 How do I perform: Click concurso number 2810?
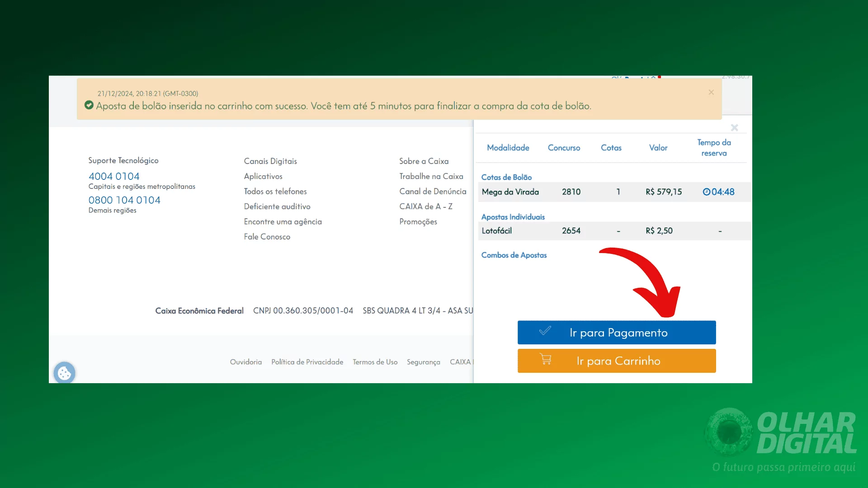(571, 192)
